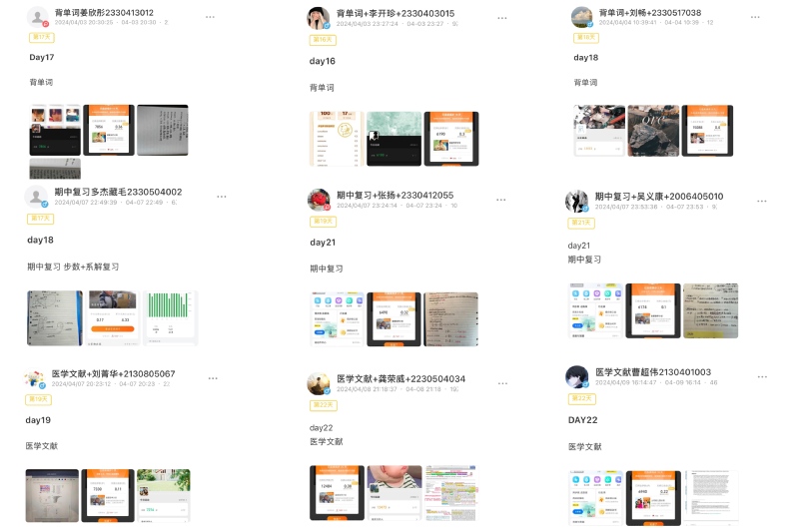This screenshot has height=532, width=798.
Task: Click the avatar of 背单词姜欣彤2330413012
Action: point(38,17)
